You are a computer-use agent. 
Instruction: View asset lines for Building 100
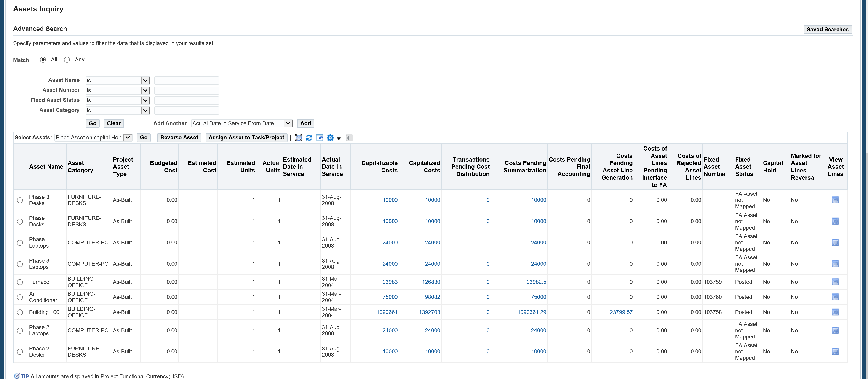[835, 312]
